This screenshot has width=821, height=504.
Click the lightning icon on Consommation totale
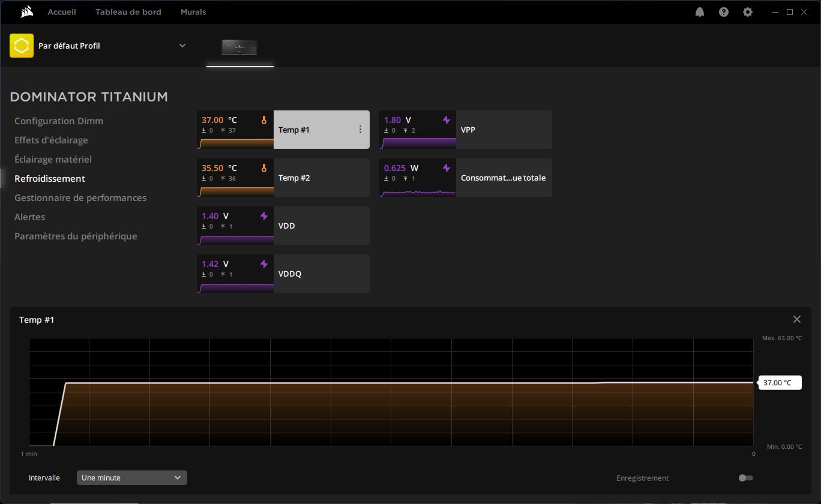(446, 168)
